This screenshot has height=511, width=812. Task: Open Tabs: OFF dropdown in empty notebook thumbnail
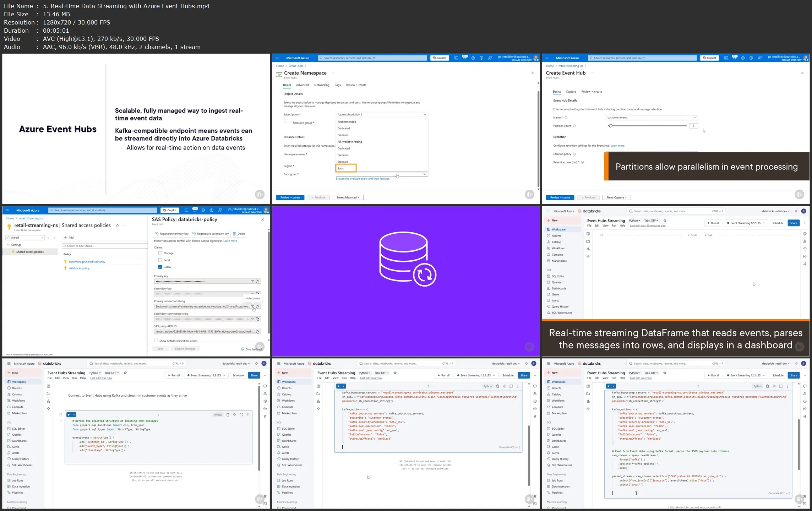pyautogui.click(x=651, y=221)
